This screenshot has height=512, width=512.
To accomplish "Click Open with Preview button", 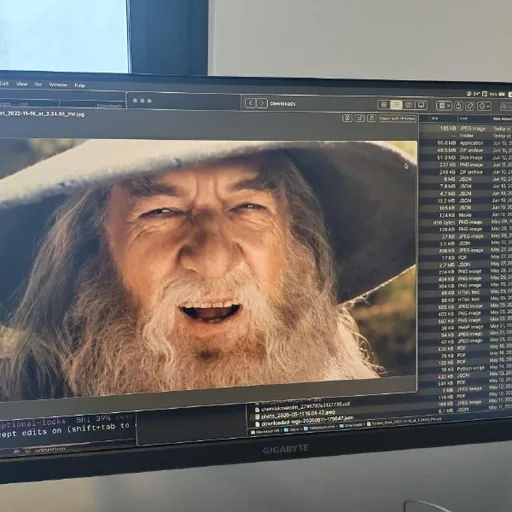I will (397, 118).
